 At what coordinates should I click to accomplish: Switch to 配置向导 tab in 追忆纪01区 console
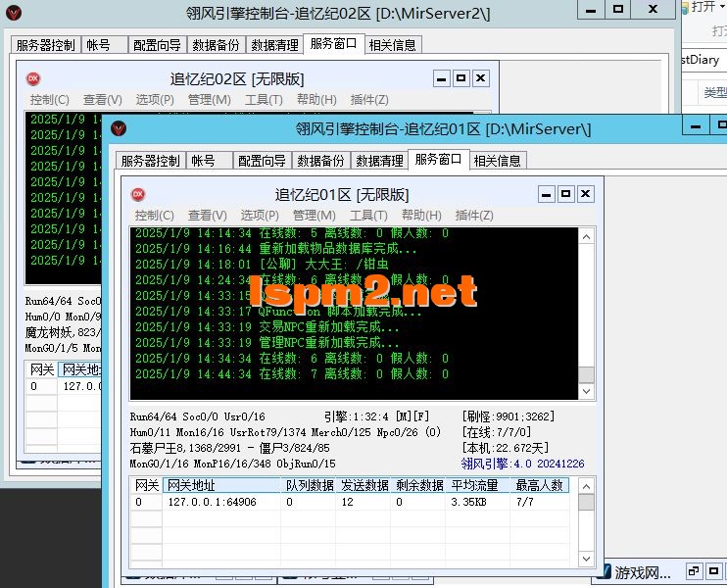[x=262, y=161]
